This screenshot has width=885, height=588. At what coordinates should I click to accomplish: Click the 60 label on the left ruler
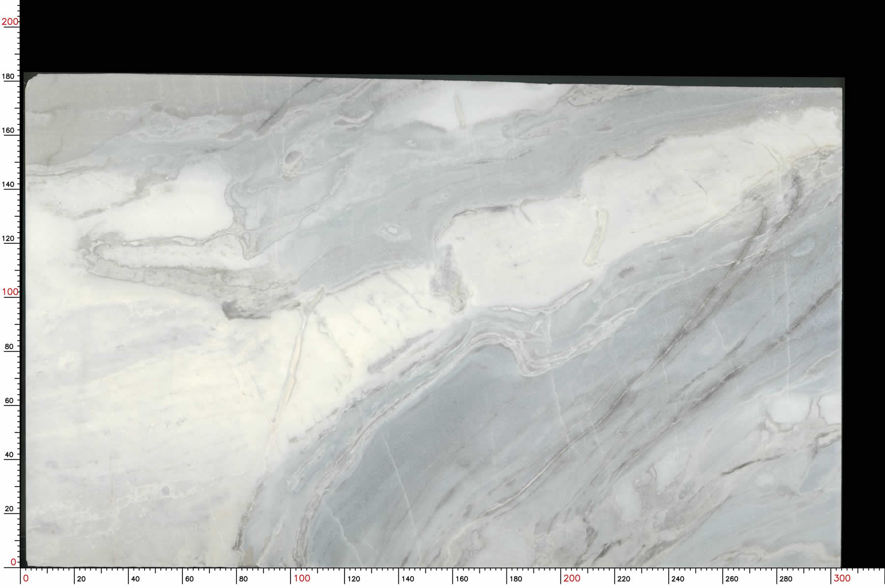(x=9, y=401)
